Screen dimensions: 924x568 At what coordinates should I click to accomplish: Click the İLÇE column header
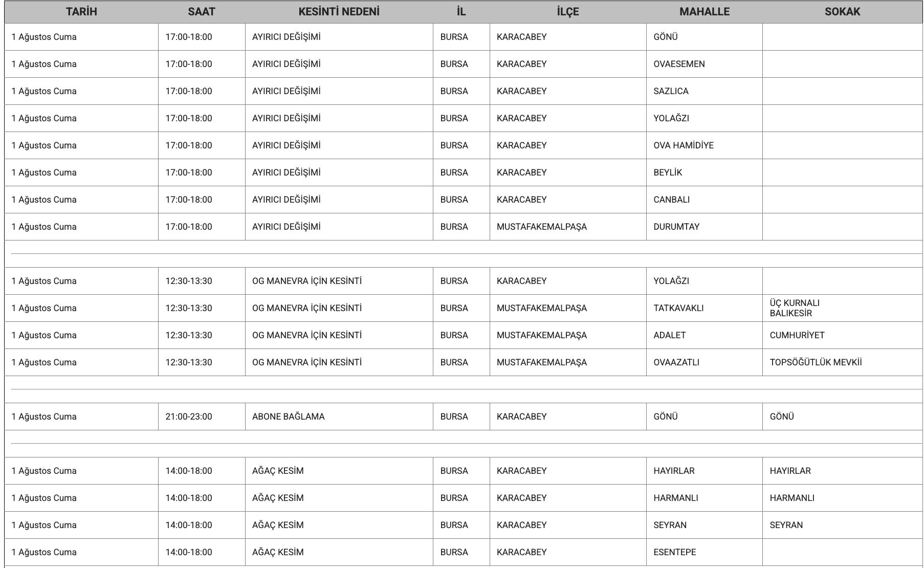pos(568,12)
